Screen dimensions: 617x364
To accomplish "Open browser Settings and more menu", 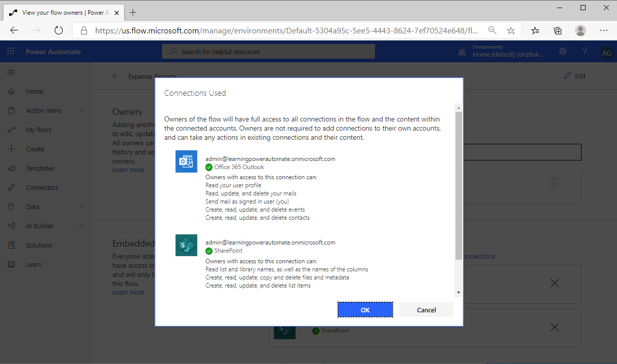I will point(604,30).
